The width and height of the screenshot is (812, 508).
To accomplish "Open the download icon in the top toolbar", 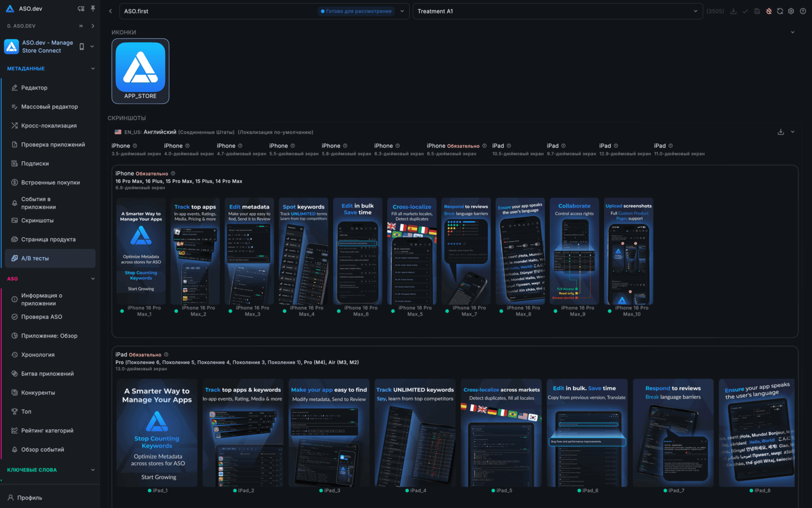I will click(734, 11).
